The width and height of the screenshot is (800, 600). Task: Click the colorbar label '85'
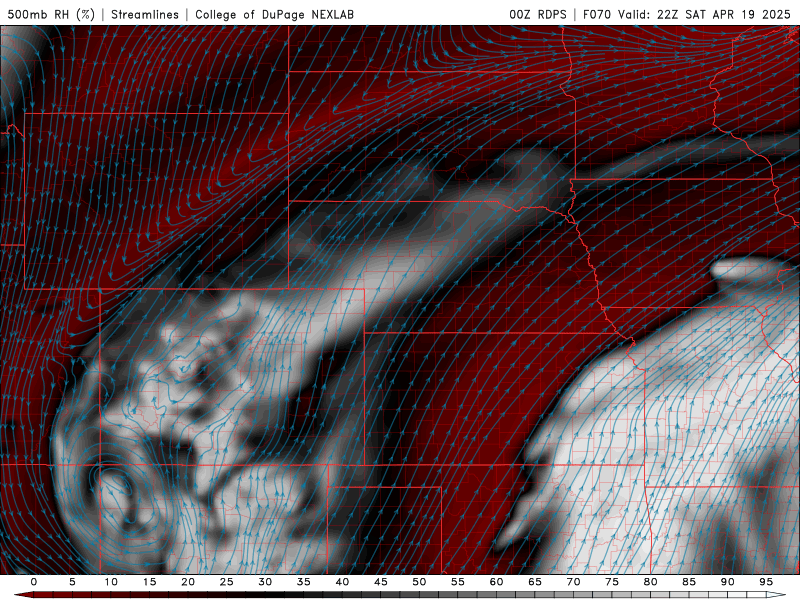click(689, 582)
